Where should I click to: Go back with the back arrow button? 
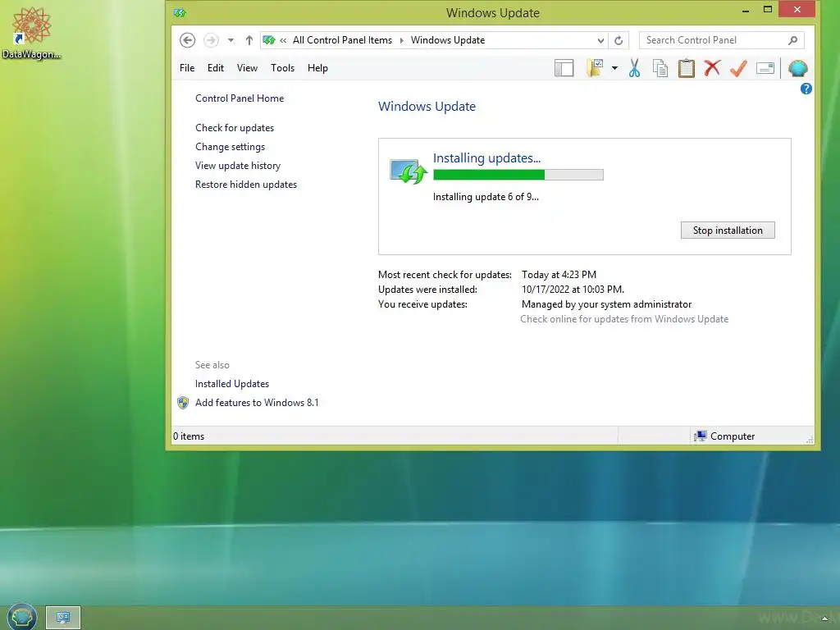point(188,40)
